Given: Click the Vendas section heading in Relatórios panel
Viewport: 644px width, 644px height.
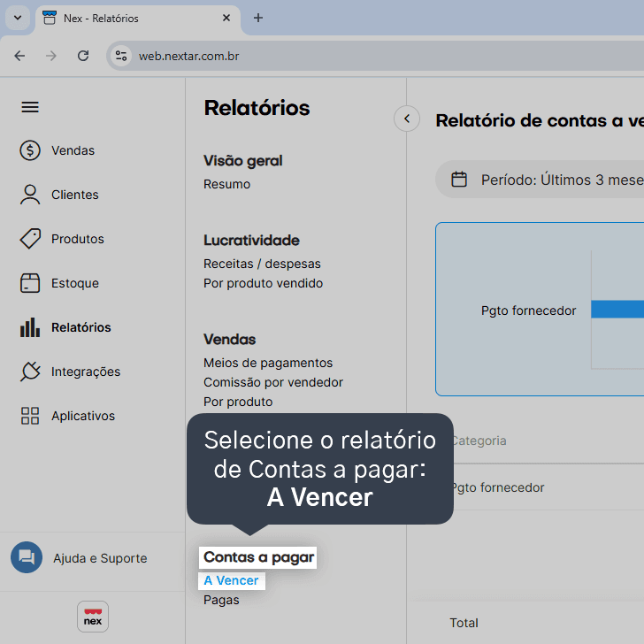Looking at the screenshot, I should point(230,340).
